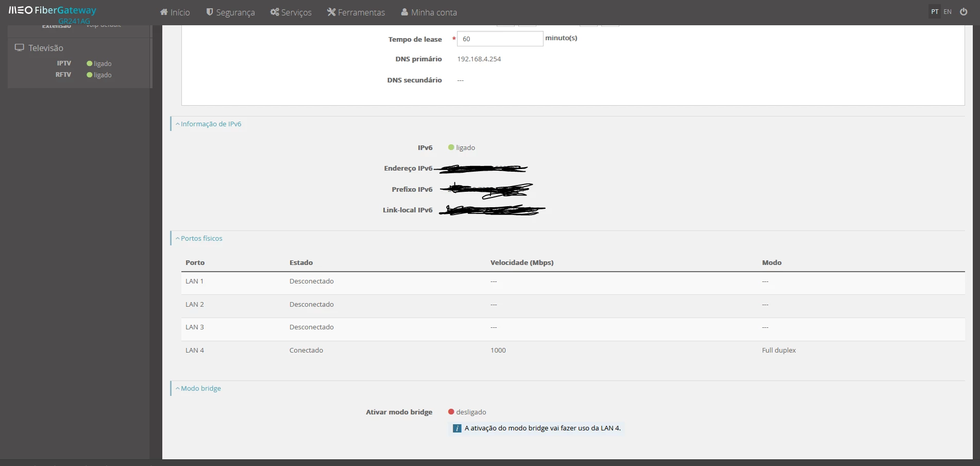Click the LAN 3 Desconectado status

(312, 327)
